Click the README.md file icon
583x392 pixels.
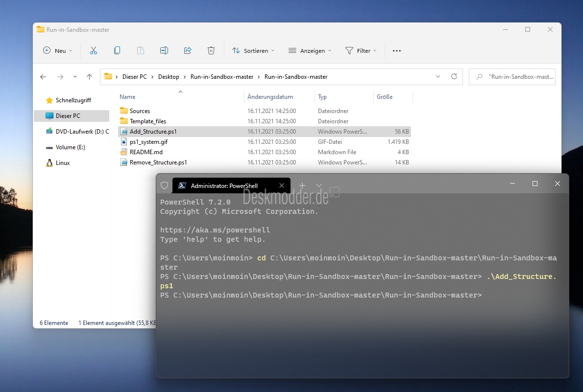coord(124,152)
